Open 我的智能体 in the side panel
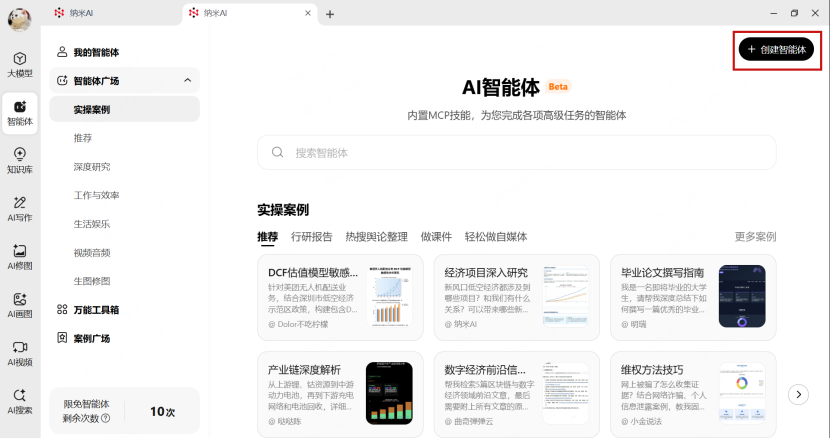 pos(96,52)
